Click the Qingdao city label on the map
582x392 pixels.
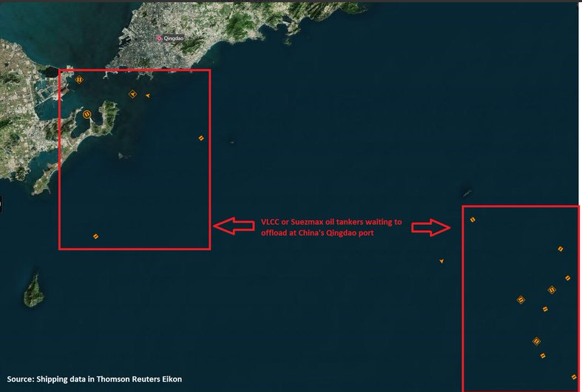pos(173,38)
